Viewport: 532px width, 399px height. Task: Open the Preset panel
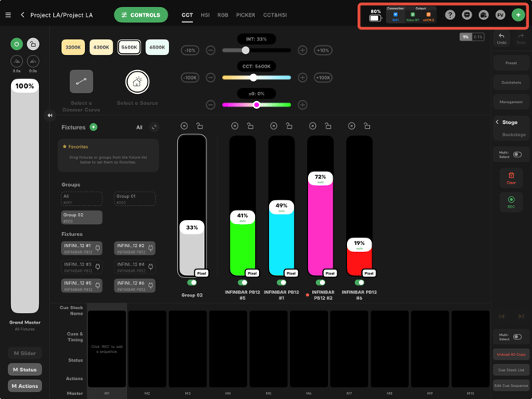[x=511, y=63]
